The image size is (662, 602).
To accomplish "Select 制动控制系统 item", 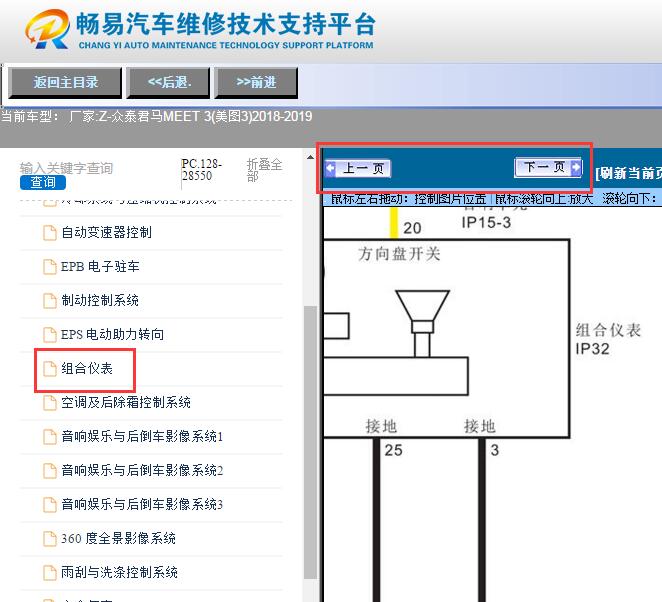I will (x=100, y=301).
